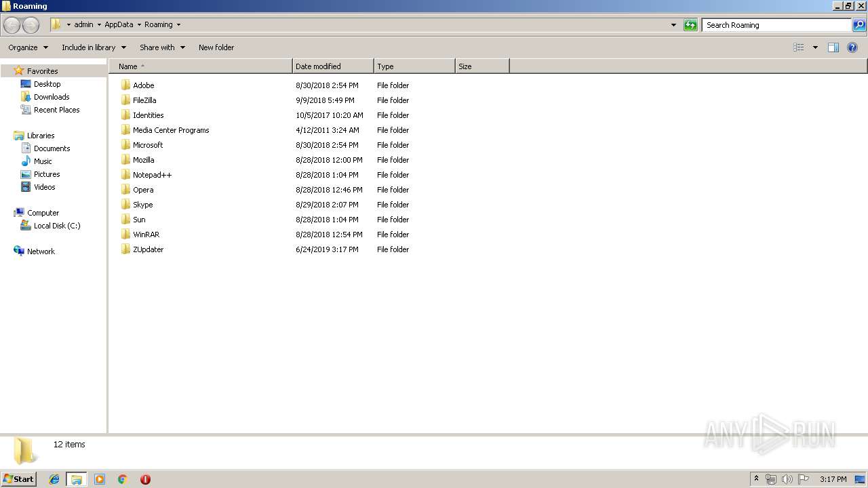Viewport: 868px width, 488px height.
Task: Refresh the Roaming folder view
Action: tap(690, 25)
